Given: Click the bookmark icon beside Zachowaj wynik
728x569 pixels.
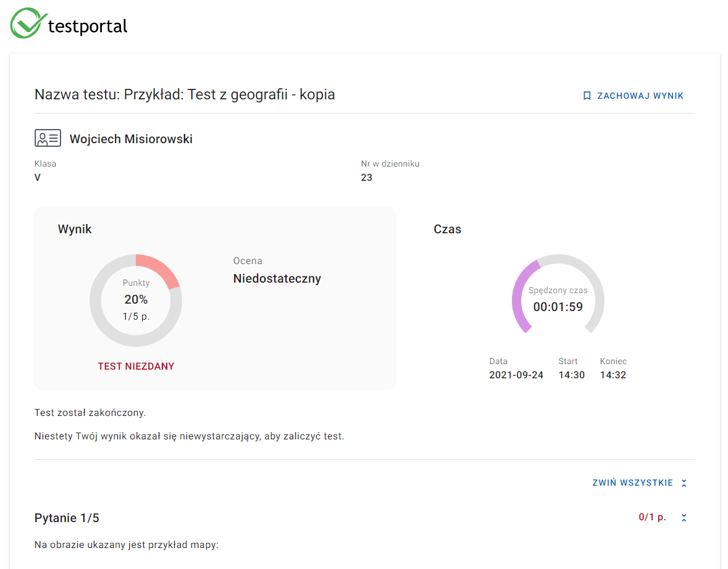Looking at the screenshot, I should click(x=587, y=96).
